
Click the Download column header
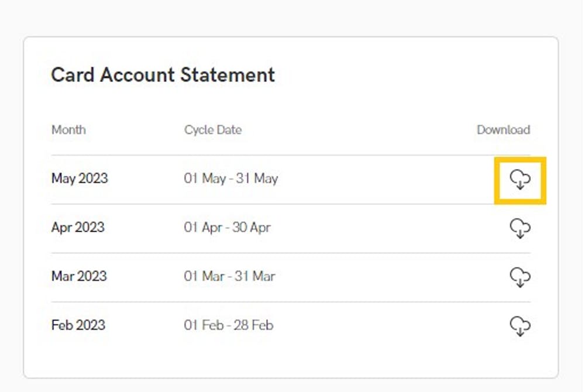coord(503,130)
